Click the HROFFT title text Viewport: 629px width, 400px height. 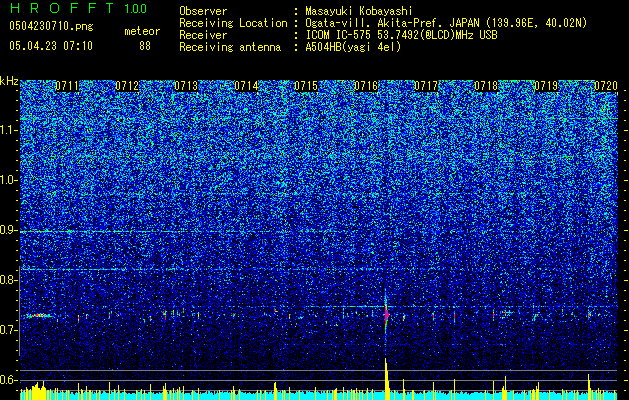pos(62,8)
